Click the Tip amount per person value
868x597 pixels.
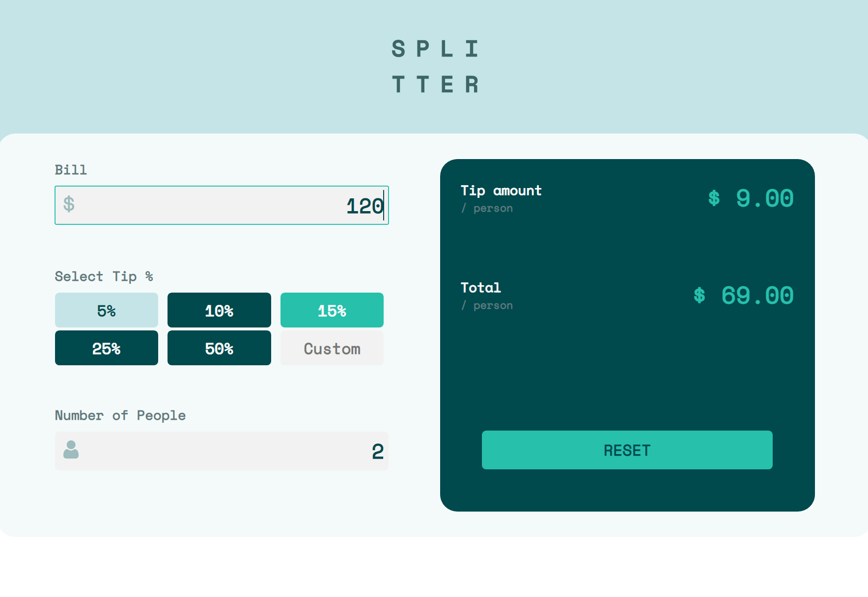click(751, 198)
